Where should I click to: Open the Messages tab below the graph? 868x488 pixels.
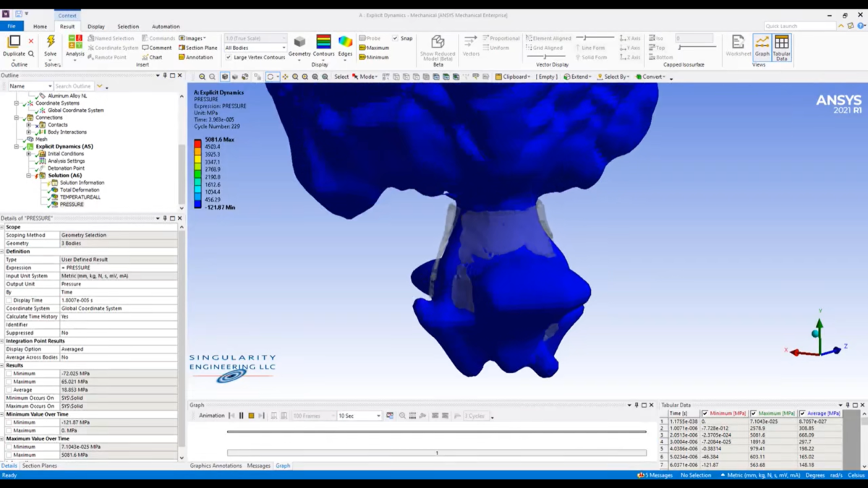(258, 466)
